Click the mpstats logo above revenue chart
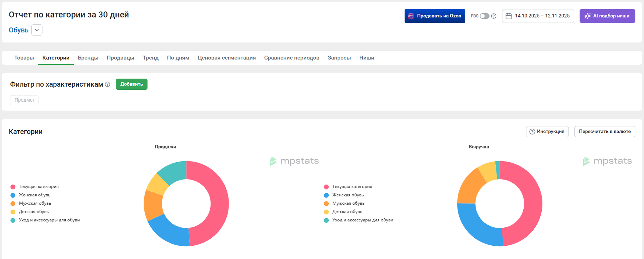The width and height of the screenshot is (644, 259). [607, 161]
